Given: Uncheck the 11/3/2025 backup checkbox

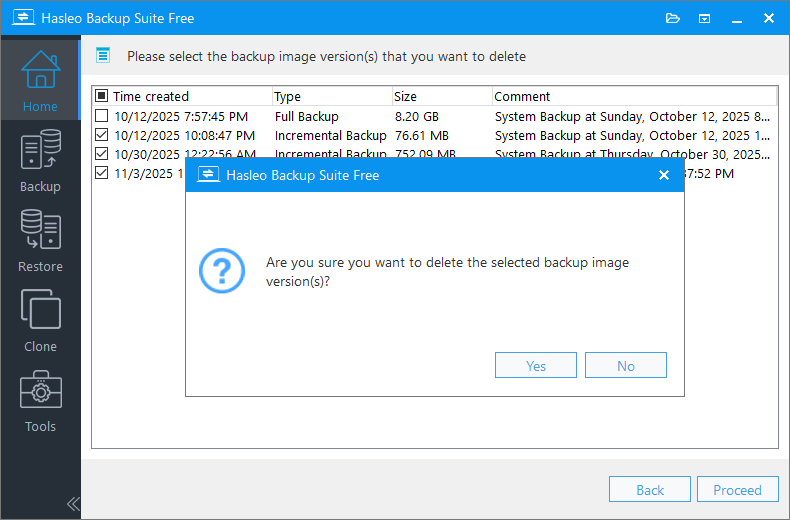Looking at the screenshot, I should (101, 173).
